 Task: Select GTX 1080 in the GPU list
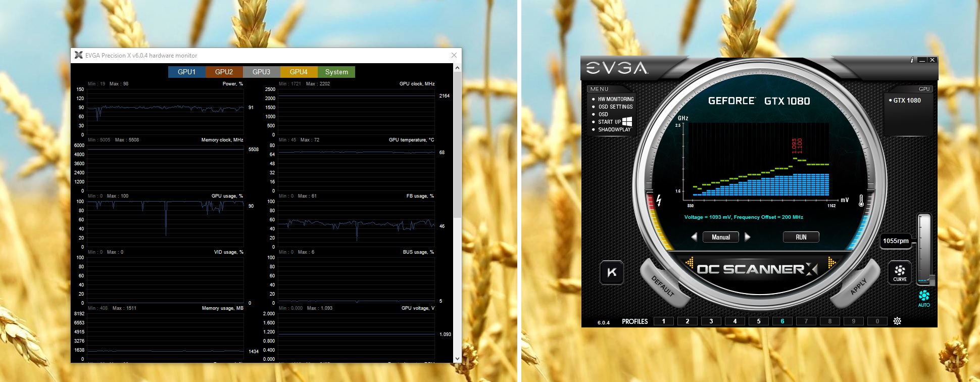pos(907,101)
